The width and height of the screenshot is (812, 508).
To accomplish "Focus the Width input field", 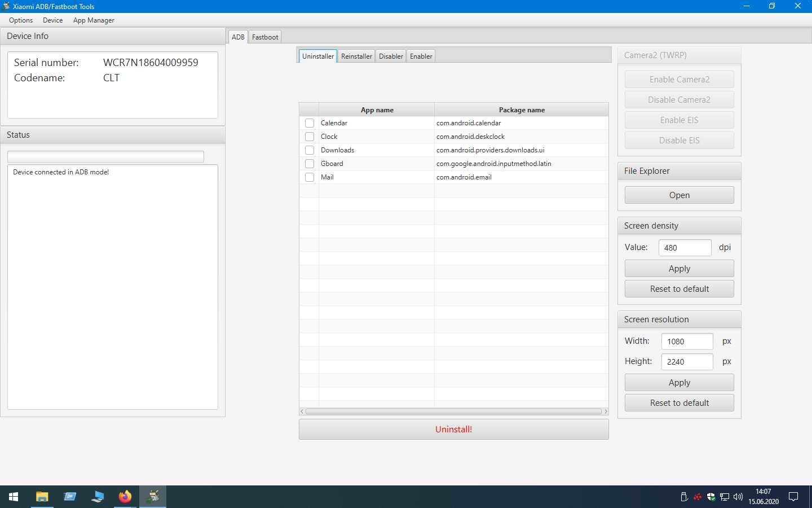I will point(687,341).
